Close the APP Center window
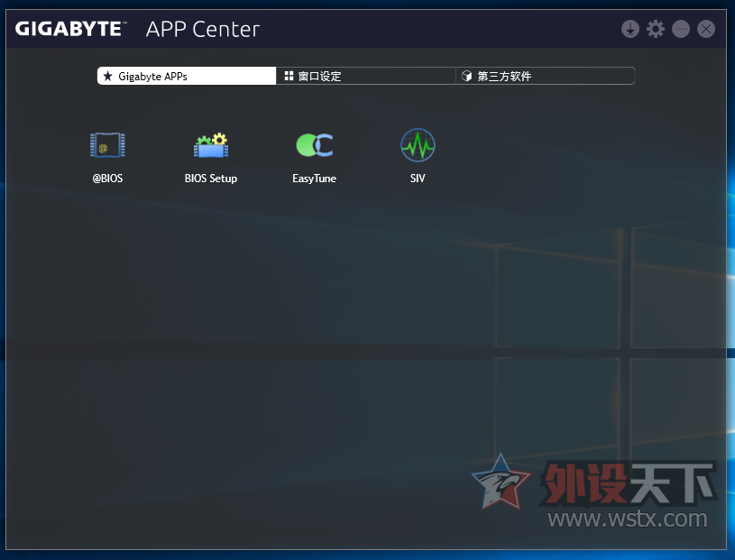The image size is (735, 560). [x=706, y=29]
